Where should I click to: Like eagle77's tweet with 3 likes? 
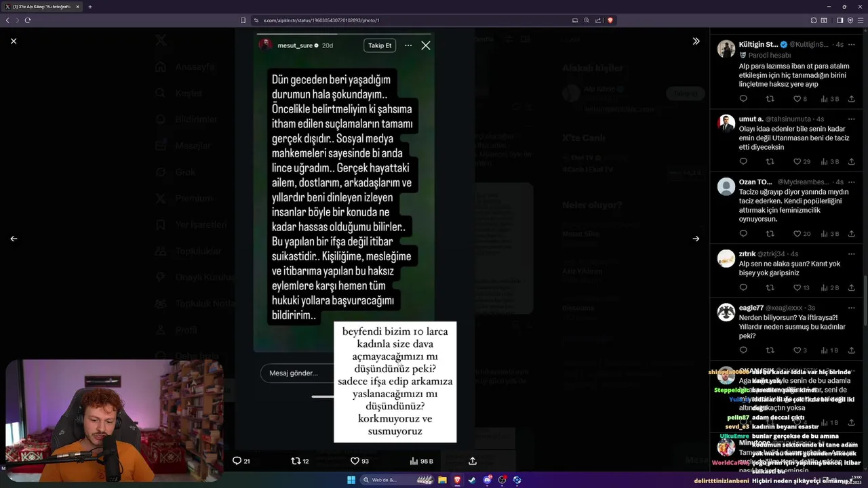[x=800, y=350]
